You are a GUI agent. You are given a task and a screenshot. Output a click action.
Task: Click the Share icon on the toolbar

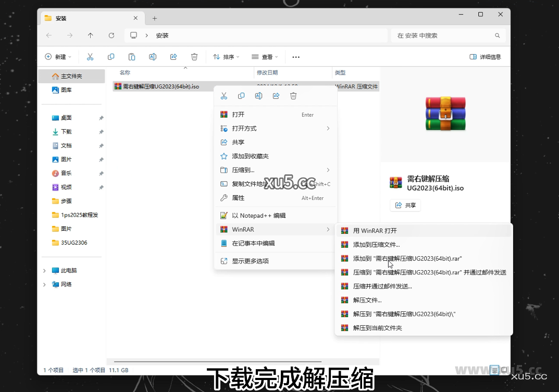(173, 57)
